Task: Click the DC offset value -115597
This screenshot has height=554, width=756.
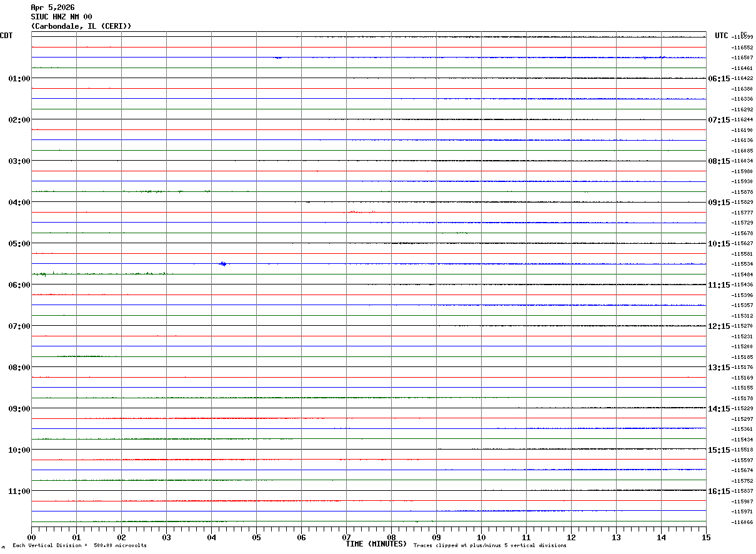Action: [742, 460]
